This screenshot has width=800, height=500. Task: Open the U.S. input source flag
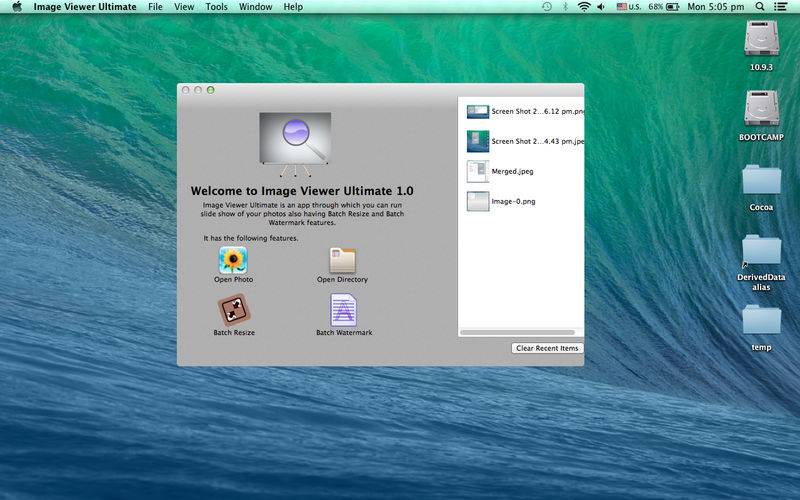pos(629,7)
